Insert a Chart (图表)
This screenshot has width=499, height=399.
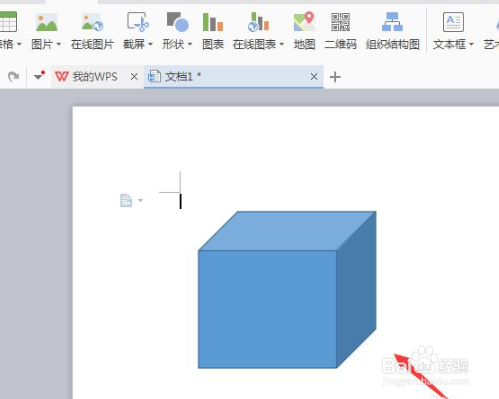point(213,31)
